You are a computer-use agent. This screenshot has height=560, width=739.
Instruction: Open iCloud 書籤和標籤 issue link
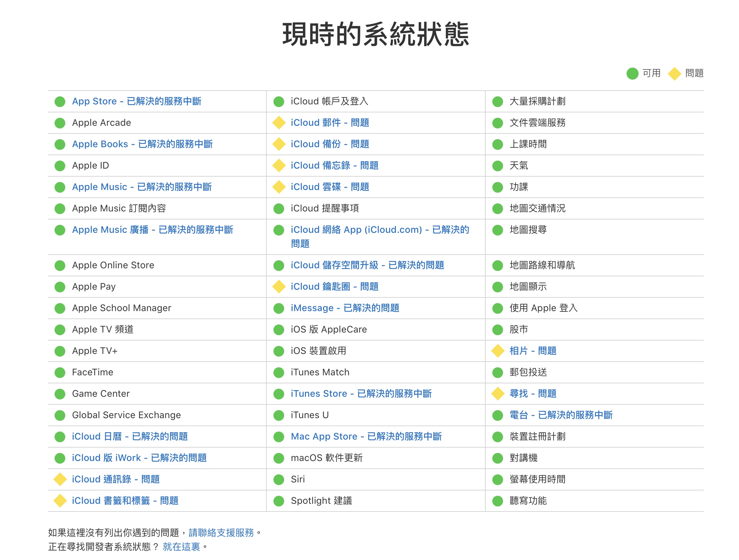pos(125,501)
